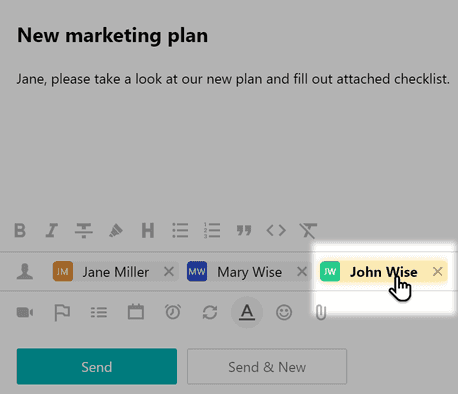
Task: Insert a numbered list
Action: pyautogui.click(x=212, y=230)
